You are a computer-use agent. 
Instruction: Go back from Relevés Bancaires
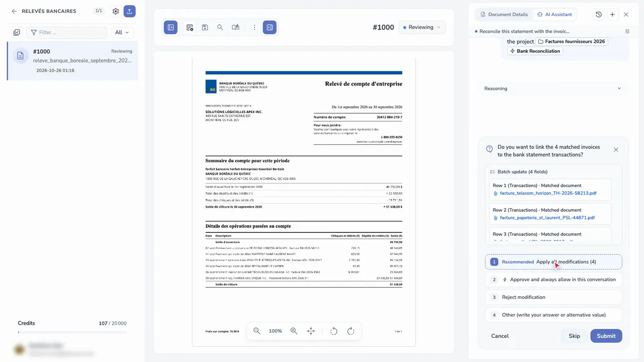click(14, 11)
